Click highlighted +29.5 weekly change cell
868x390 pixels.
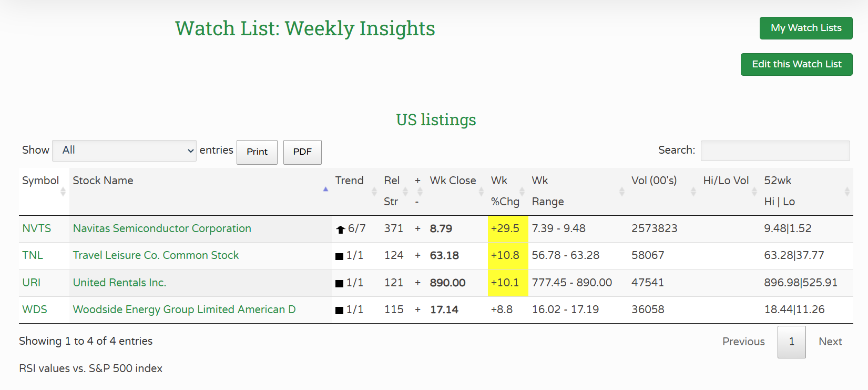pos(508,229)
